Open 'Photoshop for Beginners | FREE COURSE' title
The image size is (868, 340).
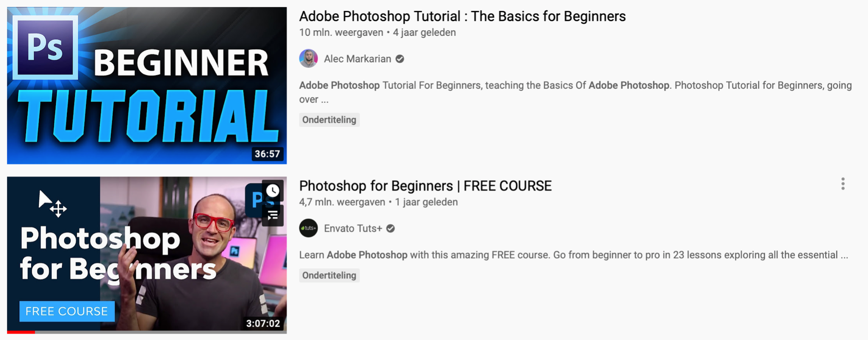425,186
